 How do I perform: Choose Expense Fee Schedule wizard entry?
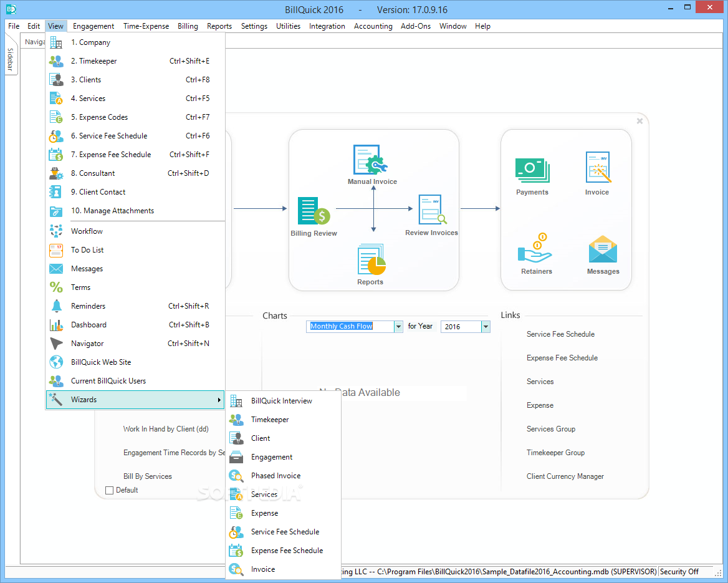pyautogui.click(x=283, y=551)
